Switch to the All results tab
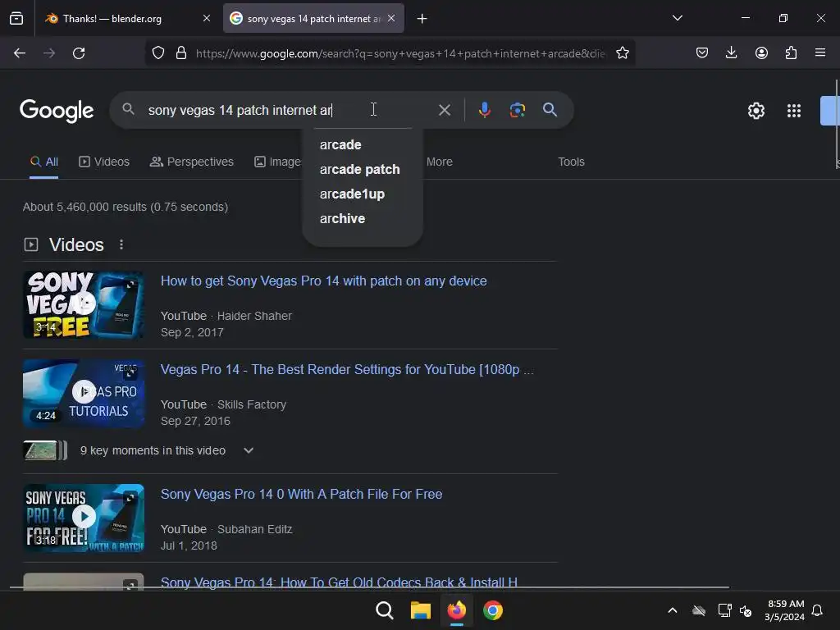 tap(44, 162)
